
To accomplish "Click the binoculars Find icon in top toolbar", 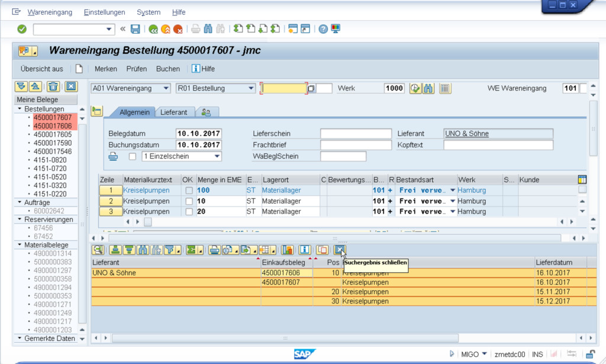I will (x=208, y=29).
